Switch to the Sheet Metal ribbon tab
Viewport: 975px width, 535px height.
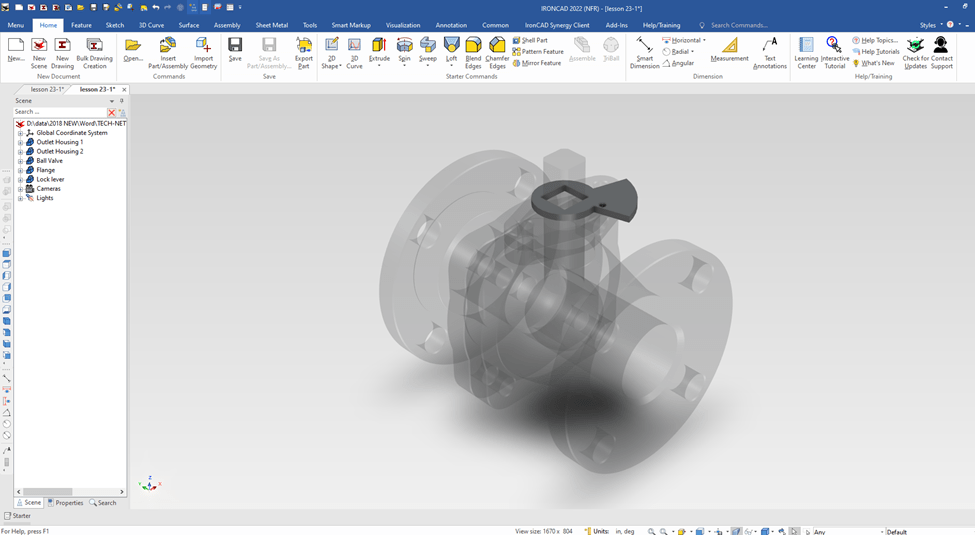point(271,25)
